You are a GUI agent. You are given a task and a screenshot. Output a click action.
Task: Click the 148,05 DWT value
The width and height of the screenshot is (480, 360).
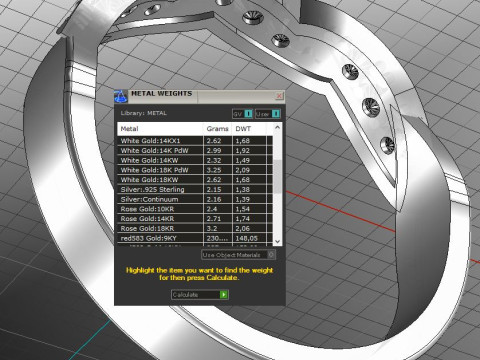point(246,238)
